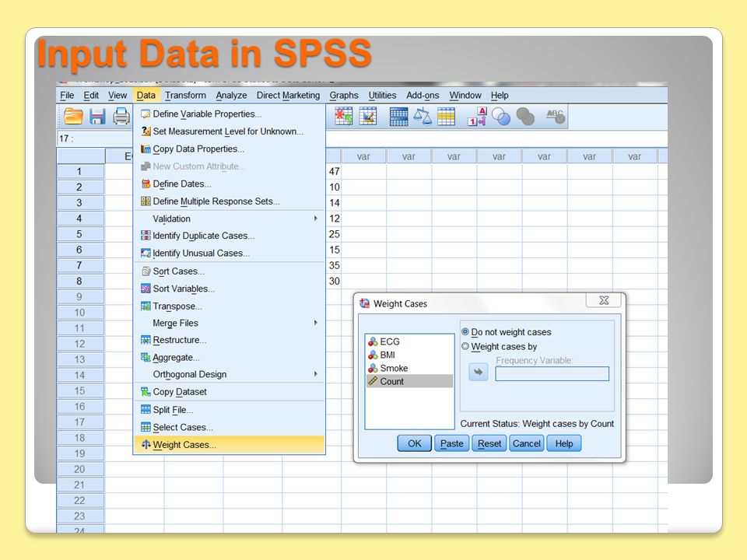Screen dimensions: 747x560
Task: Click the Insert Cases toolbar icon
Action: 343,116
